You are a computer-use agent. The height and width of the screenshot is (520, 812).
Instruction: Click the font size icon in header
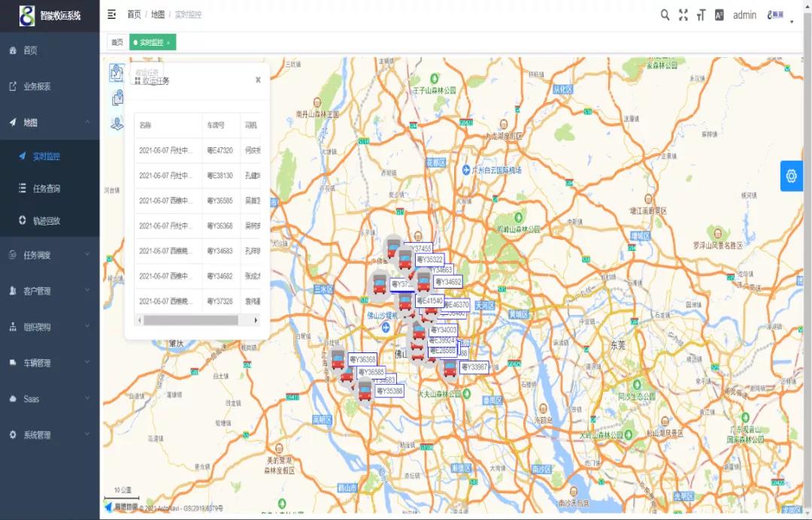[x=701, y=15]
